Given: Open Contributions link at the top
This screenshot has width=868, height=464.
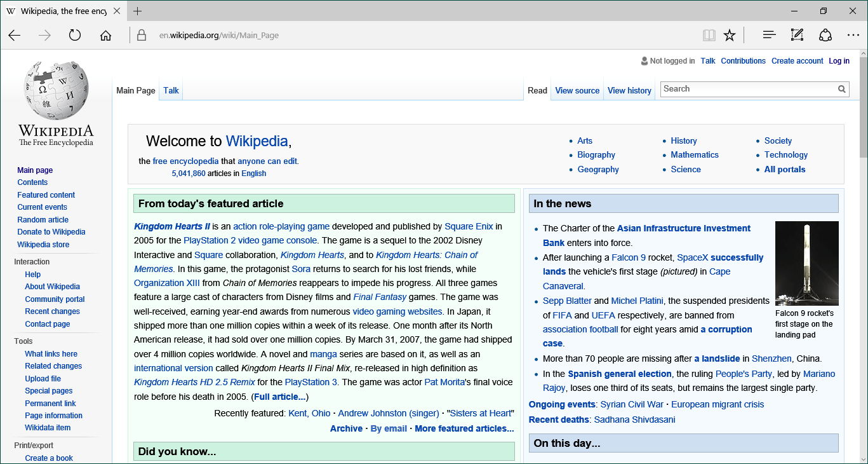Looking at the screenshot, I should pos(744,61).
